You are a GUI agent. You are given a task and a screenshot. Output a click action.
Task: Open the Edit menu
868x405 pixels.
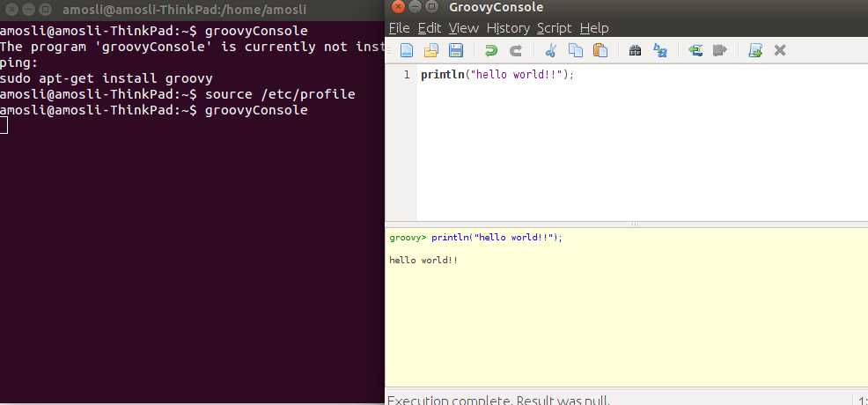tap(429, 28)
